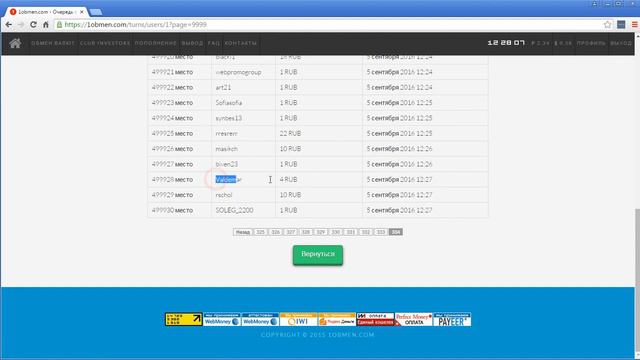Image resolution: width=640 pixels, height=360 pixels.
Task: Go to pagination page 331
Action: (x=351, y=232)
